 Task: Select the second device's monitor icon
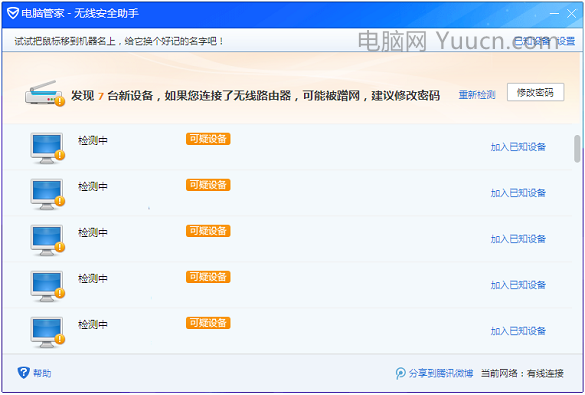coord(47,194)
